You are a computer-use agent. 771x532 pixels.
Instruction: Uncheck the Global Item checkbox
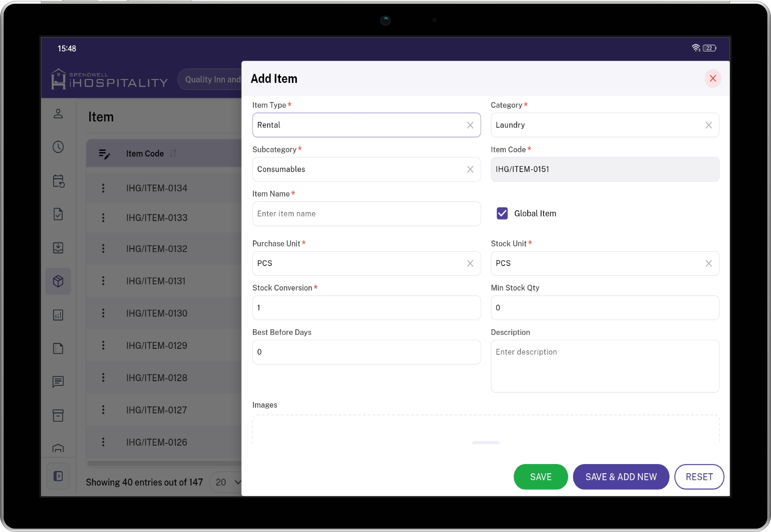pos(502,213)
